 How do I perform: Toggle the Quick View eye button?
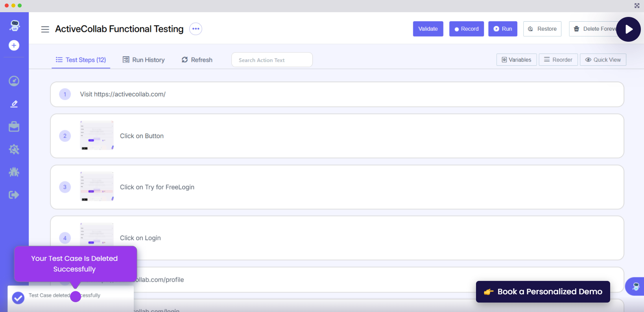click(603, 60)
